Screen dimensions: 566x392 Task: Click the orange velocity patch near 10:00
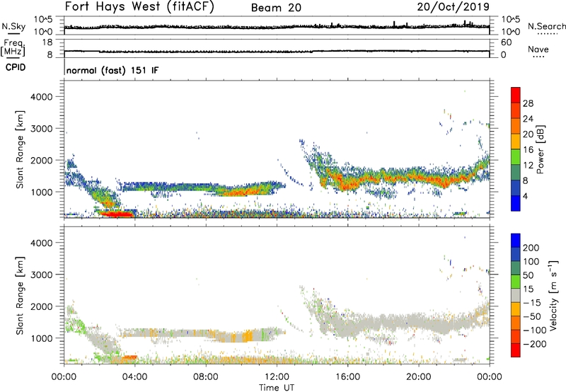coord(247,336)
